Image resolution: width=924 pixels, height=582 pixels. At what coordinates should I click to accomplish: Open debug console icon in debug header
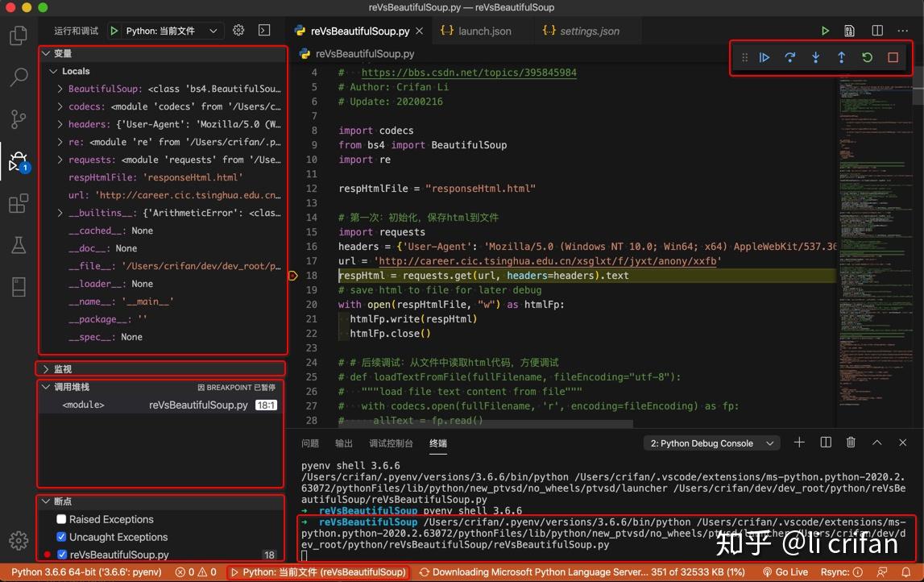264,30
